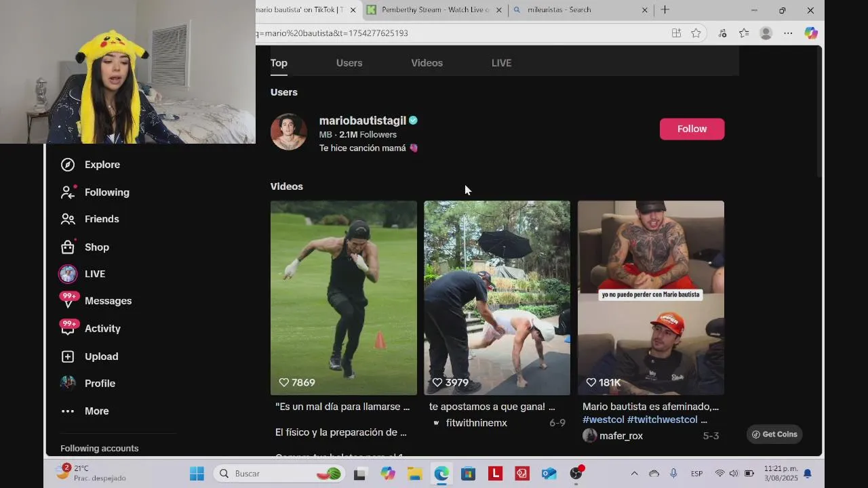This screenshot has width=868, height=488.
Task: Switch to the LIVE search tab
Action: pyautogui.click(x=501, y=63)
